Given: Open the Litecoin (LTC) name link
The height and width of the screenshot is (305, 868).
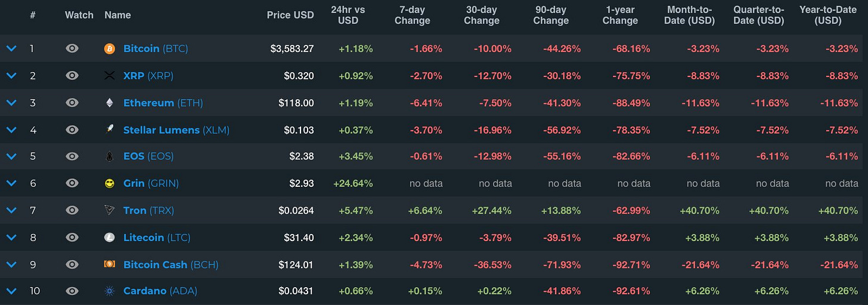Looking at the screenshot, I should pos(157,238).
